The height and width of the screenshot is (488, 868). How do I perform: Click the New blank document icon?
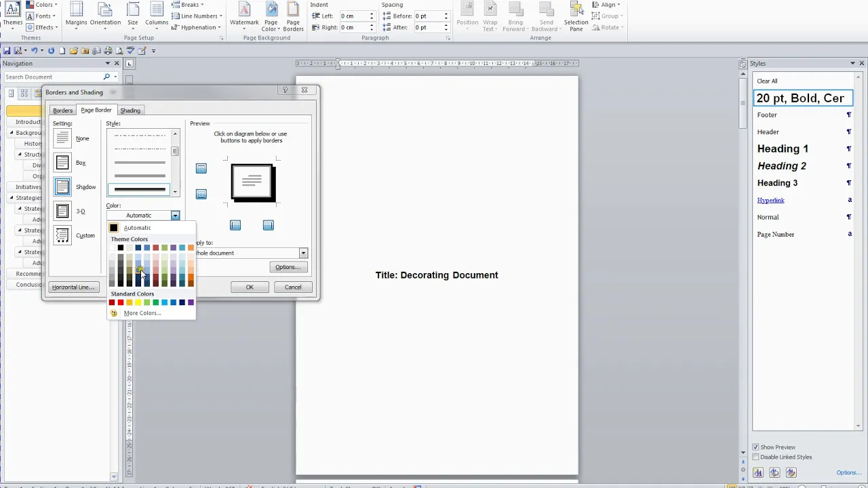click(x=62, y=51)
